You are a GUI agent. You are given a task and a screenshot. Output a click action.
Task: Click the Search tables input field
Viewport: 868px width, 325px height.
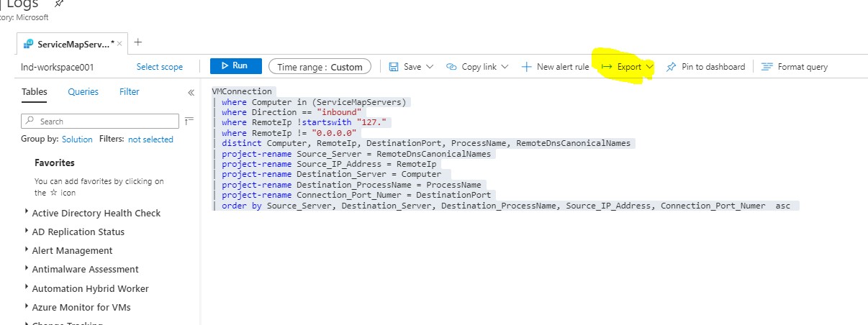101,122
